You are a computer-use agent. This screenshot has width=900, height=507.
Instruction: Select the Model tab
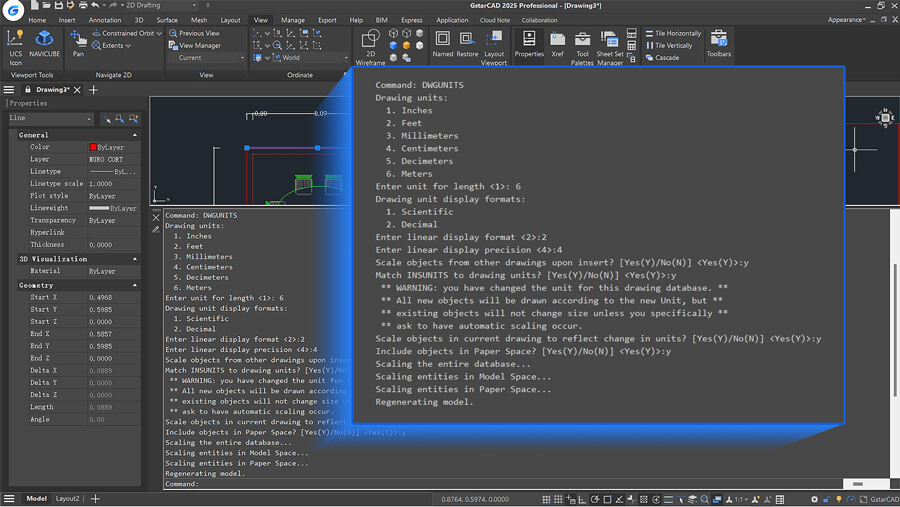36,498
